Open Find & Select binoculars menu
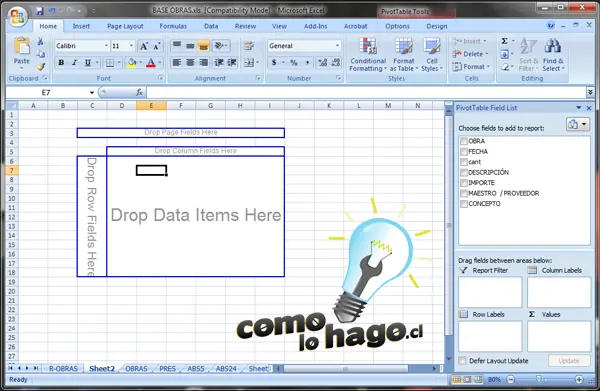Viewport: 600px width, 391px height. click(x=553, y=54)
